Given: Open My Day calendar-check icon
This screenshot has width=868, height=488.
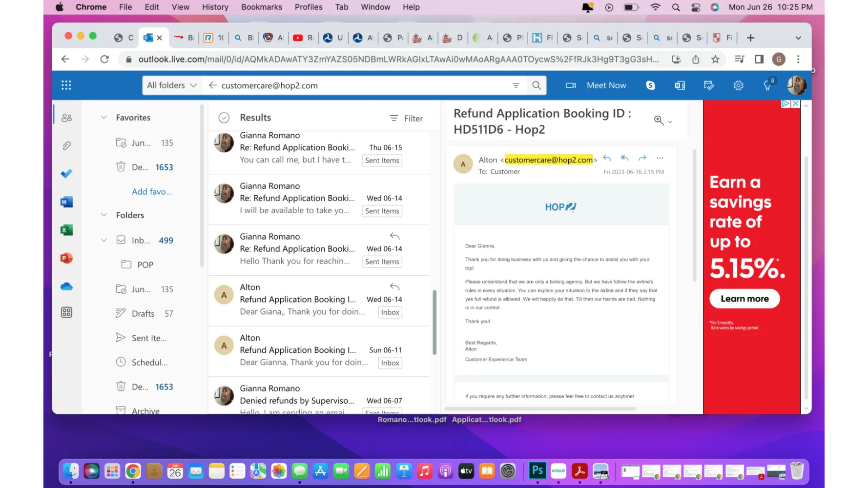Looking at the screenshot, I should [x=709, y=85].
